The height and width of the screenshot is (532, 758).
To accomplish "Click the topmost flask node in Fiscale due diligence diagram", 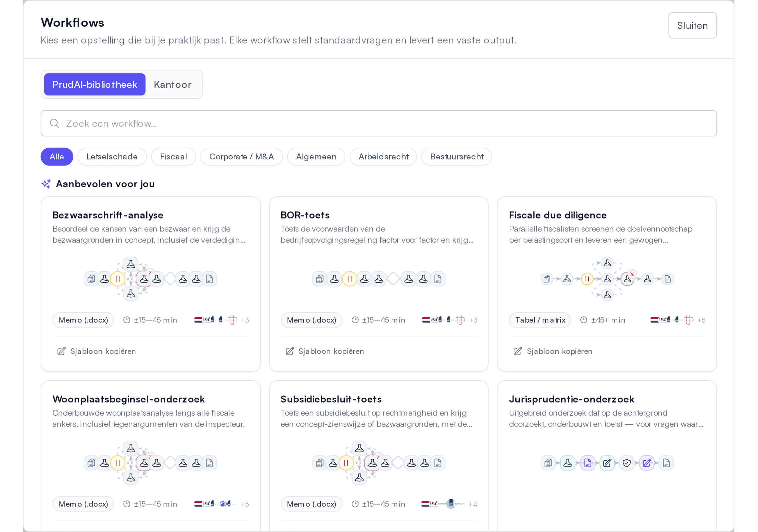I will point(607,263).
